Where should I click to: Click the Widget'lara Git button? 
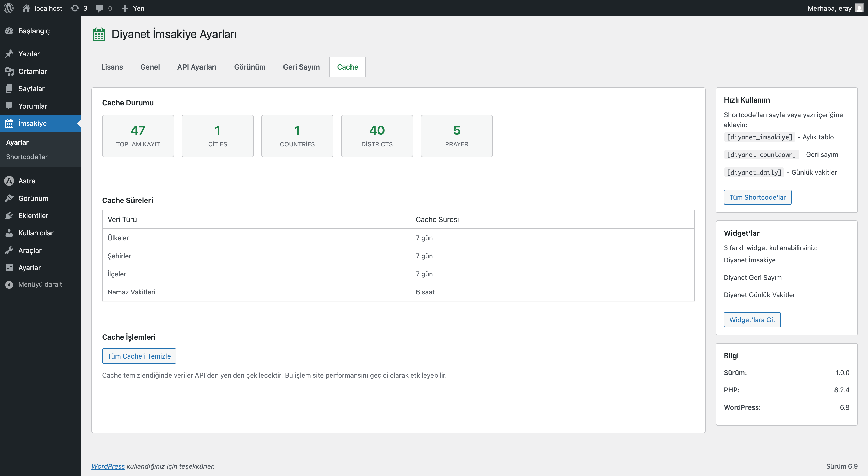pos(752,320)
